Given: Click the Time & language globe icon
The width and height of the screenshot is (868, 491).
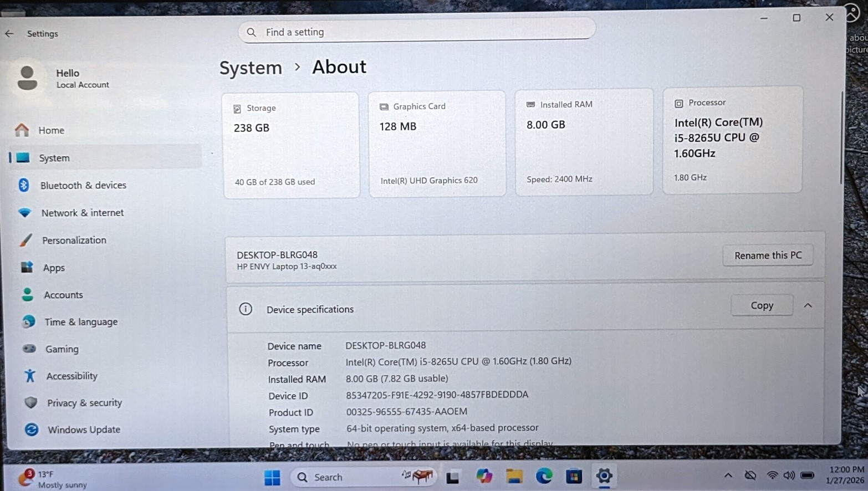Looking at the screenshot, I should pyautogui.click(x=29, y=321).
